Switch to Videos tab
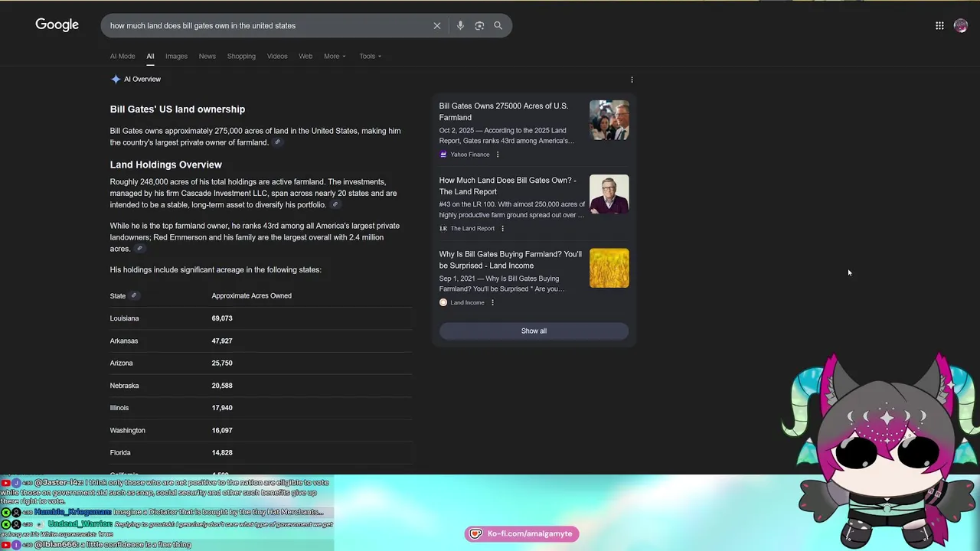The height and width of the screenshot is (551, 980). coord(277,56)
